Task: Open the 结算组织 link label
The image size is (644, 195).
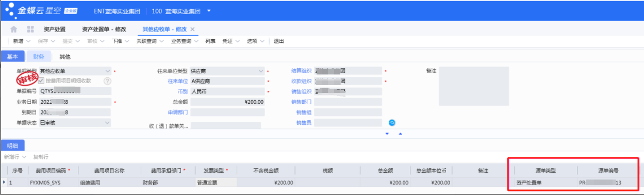Action: coord(301,71)
